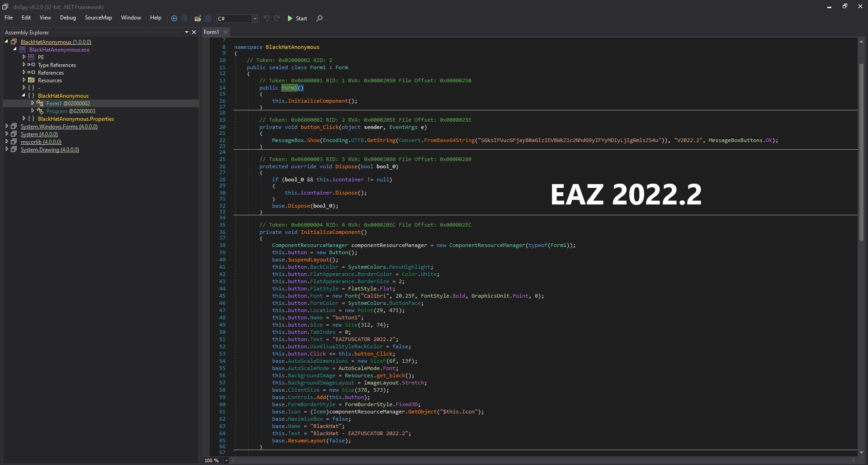Viewport: 868px width, 465px height.
Task: Select Type References tree item
Action: (x=57, y=65)
